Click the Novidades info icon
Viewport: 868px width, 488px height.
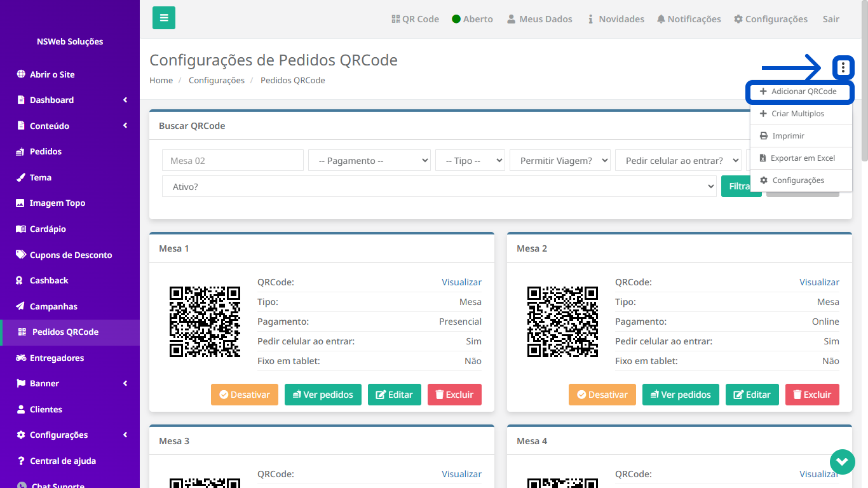[x=591, y=19]
